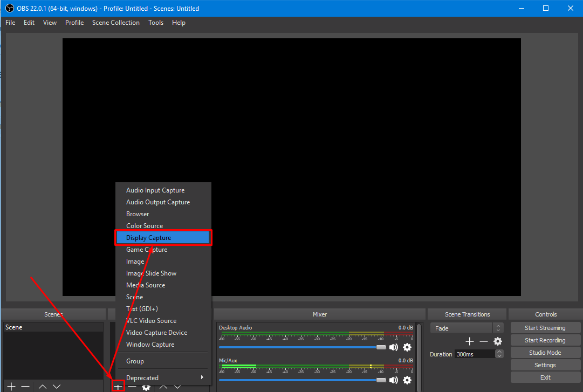Click the Mic/Aux label
The image size is (583, 392).
(228, 360)
